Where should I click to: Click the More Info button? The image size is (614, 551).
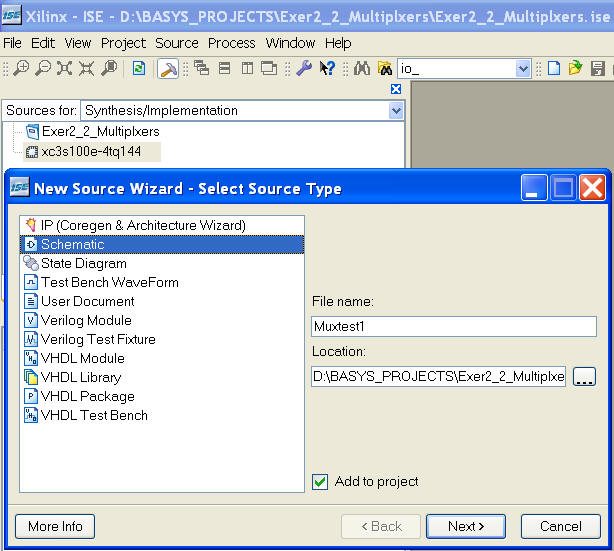(x=55, y=526)
